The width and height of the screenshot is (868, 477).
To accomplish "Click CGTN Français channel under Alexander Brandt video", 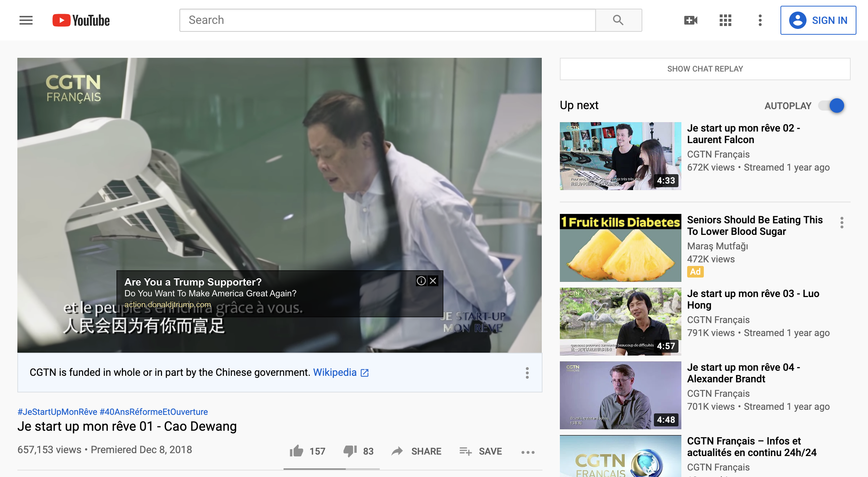I will point(718,394).
